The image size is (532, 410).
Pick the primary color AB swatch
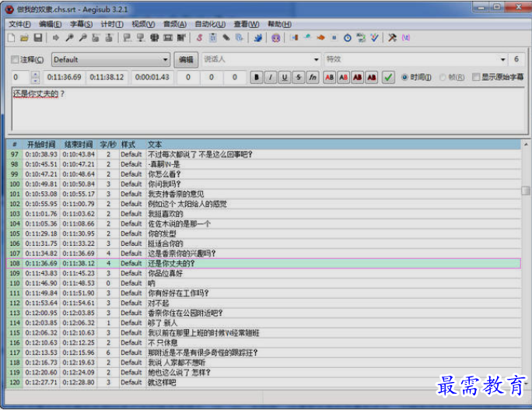(x=331, y=77)
